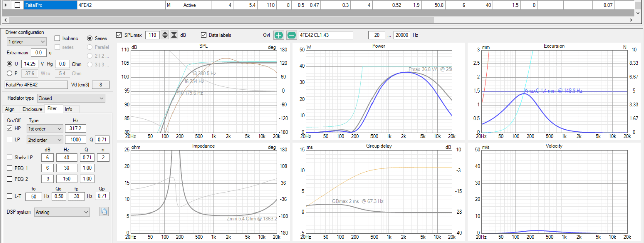
Task: Enable the Shelv LP checkbox
Action: (x=9, y=157)
